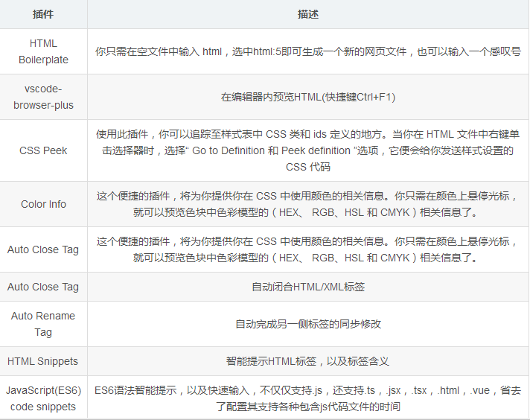Select the HTML Boilerplate plugin cell
The image size is (530, 420).
(x=43, y=51)
